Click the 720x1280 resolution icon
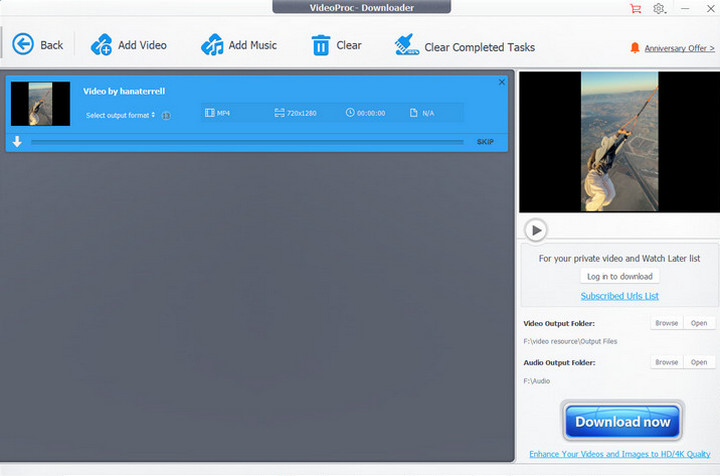The image size is (720, 476). [x=279, y=113]
